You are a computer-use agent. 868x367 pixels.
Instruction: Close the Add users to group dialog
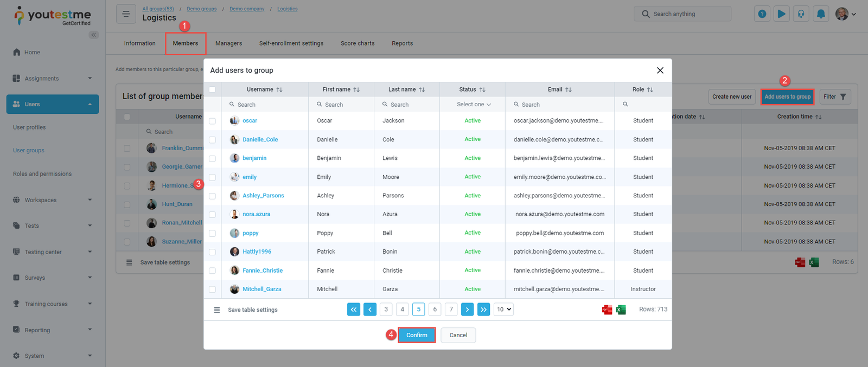tap(660, 70)
